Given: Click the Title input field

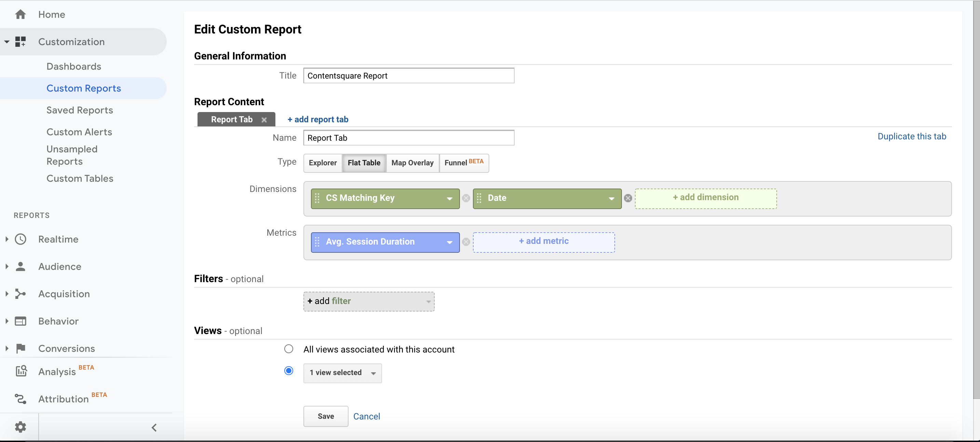Looking at the screenshot, I should click(409, 76).
